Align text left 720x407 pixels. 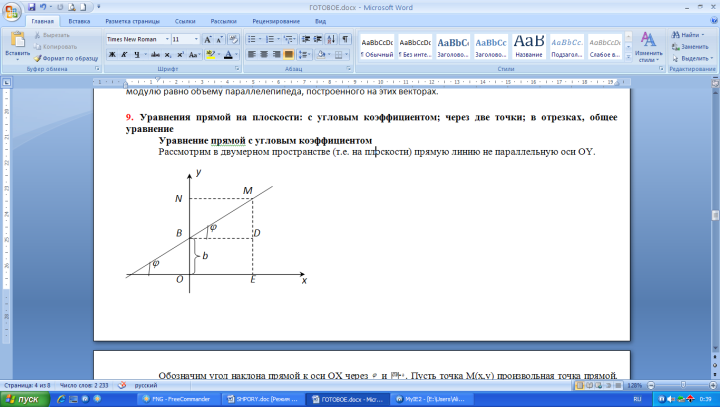(252, 55)
